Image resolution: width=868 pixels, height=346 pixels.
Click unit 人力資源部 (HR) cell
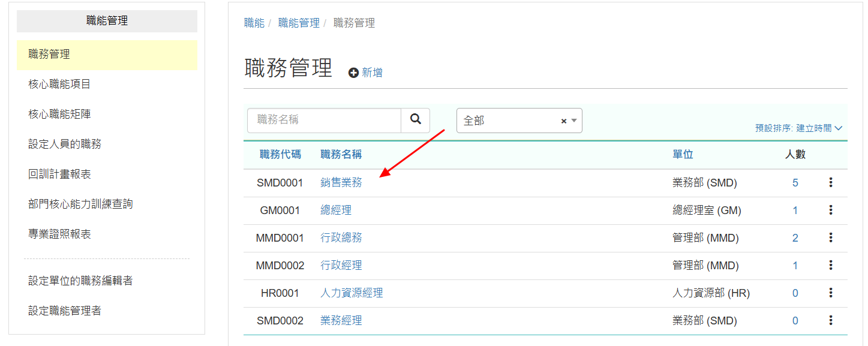point(711,293)
